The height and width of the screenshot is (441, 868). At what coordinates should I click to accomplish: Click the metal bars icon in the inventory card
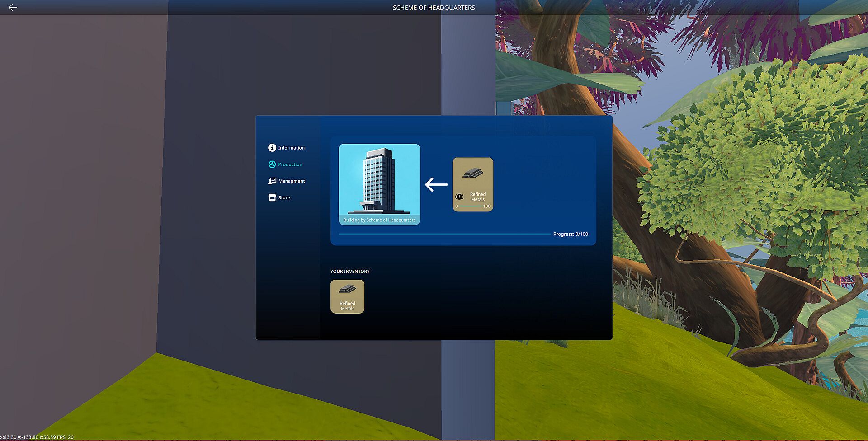(x=347, y=288)
